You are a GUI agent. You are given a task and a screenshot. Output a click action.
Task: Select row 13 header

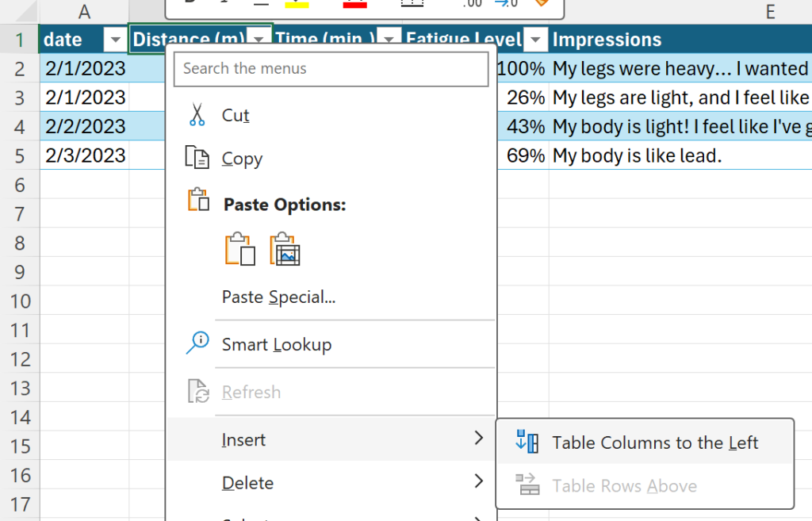pyautogui.click(x=20, y=388)
